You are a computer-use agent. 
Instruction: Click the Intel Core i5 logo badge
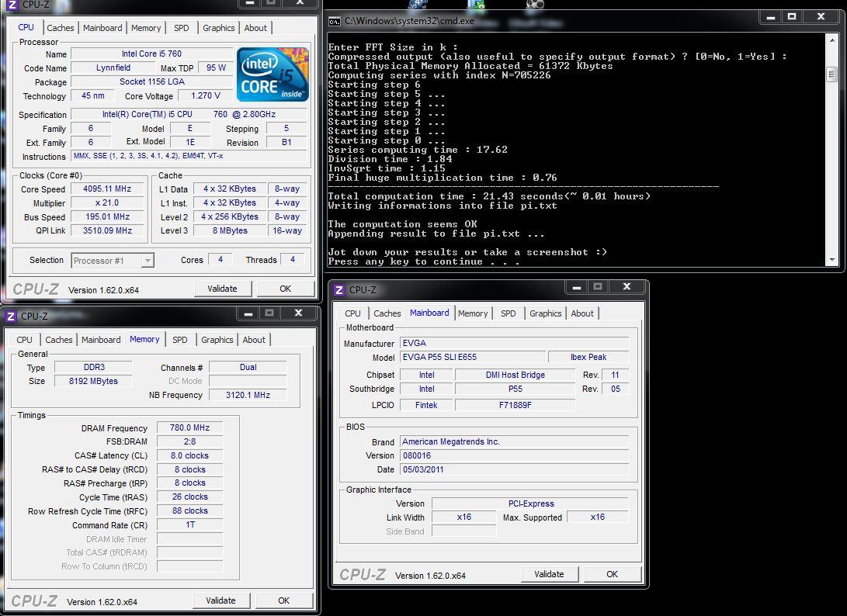[x=272, y=74]
